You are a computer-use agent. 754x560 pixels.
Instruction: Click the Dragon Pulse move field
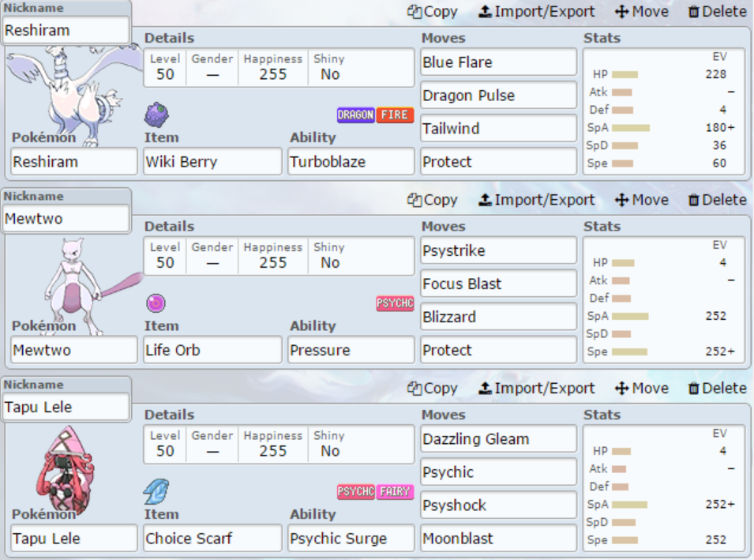499,96
